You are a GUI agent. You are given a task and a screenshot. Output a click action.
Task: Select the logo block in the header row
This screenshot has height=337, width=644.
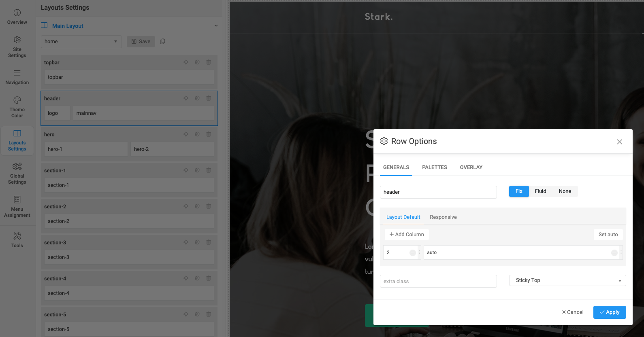(x=57, y=113)
